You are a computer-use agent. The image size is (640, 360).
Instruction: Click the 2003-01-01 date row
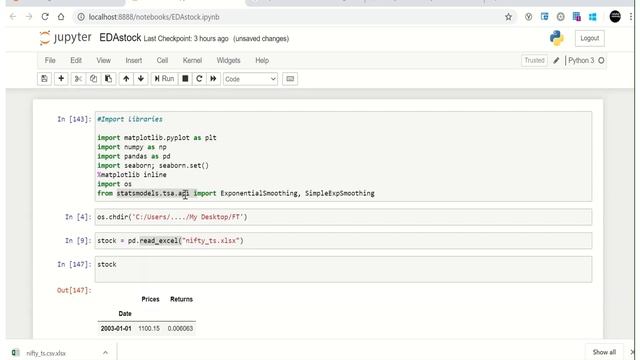[x=147, y=329]
